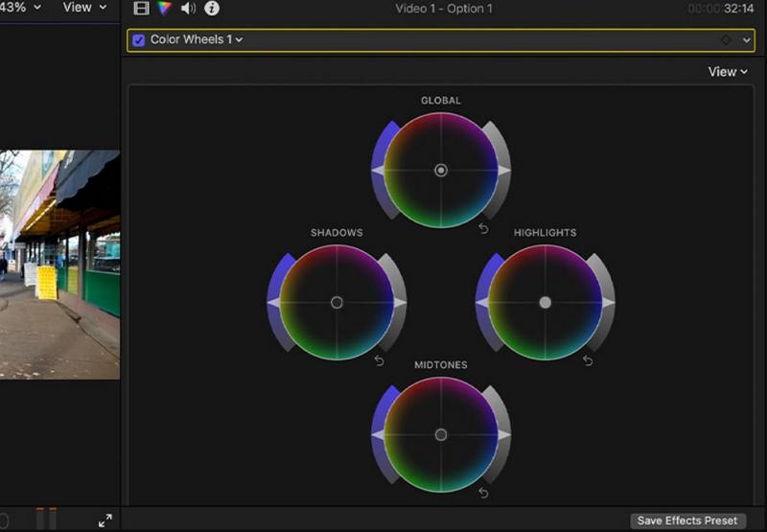The width and height of the screenshot is (767, 532).
Task: Disable the Color Wheels 1 checkbox
Action: 139,40
